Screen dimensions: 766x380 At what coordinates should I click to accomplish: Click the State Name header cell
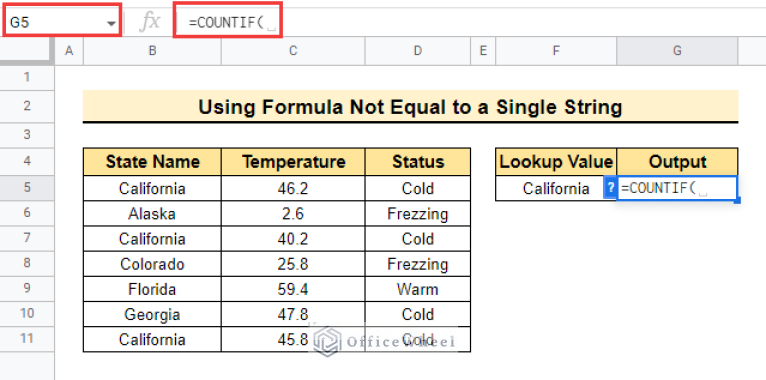click(x=152, y=162)
